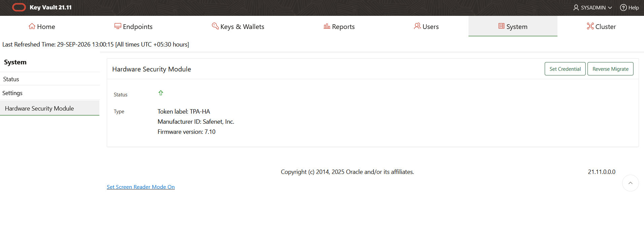
Task: Navigate to the Cluster tab
Action: coord(601,26)
